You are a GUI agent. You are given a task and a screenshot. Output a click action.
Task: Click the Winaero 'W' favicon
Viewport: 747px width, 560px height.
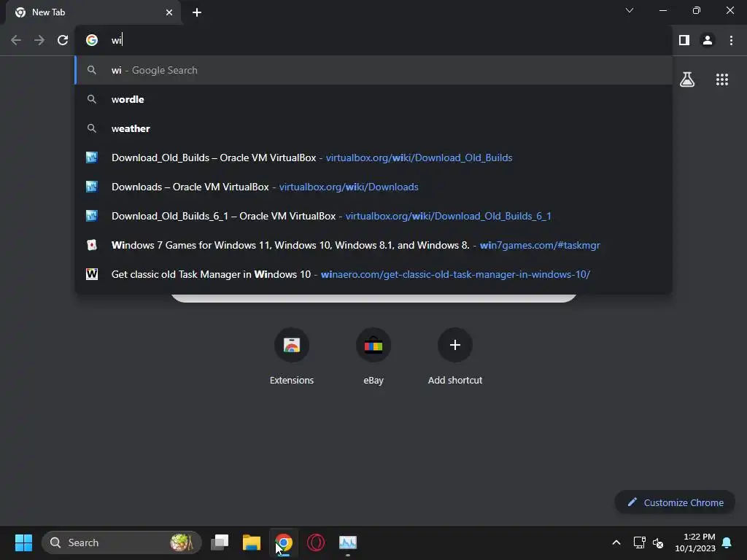[x=91, y=274]
